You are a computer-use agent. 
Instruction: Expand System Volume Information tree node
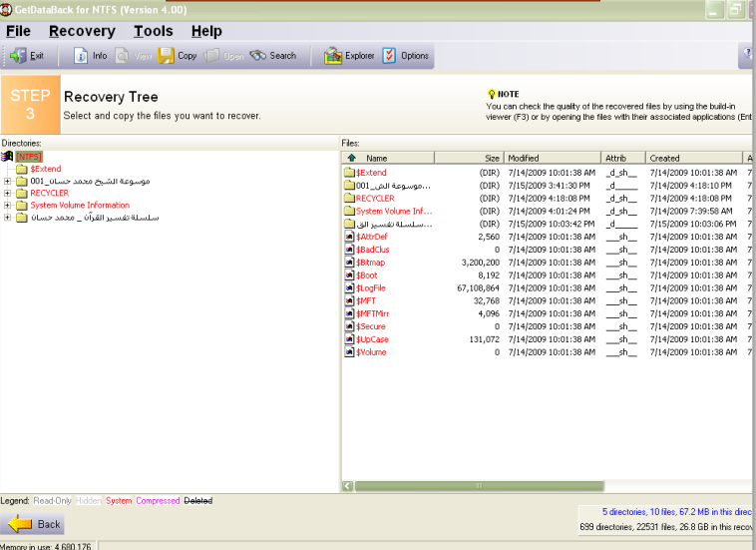pos(7,205)
